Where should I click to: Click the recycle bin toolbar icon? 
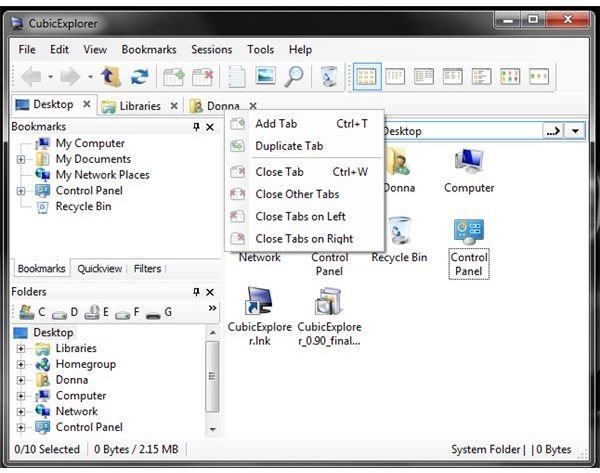coord(329,76)
